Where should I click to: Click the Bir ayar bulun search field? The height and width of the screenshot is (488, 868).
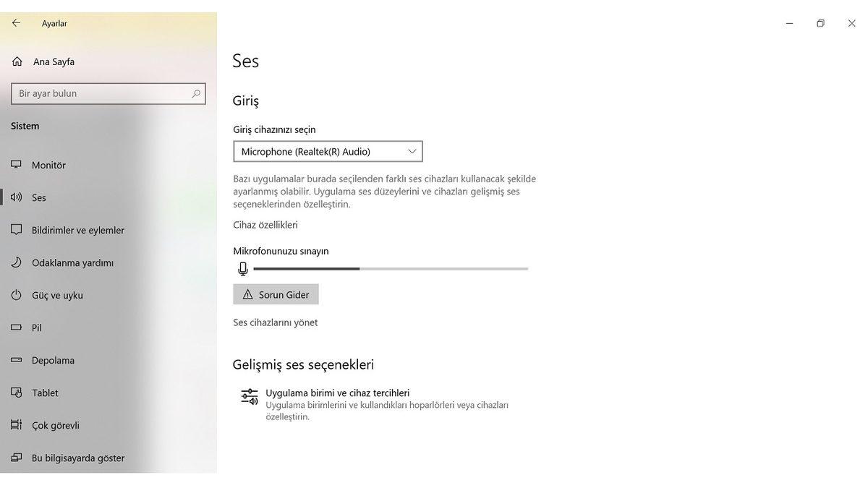point(101,93)
